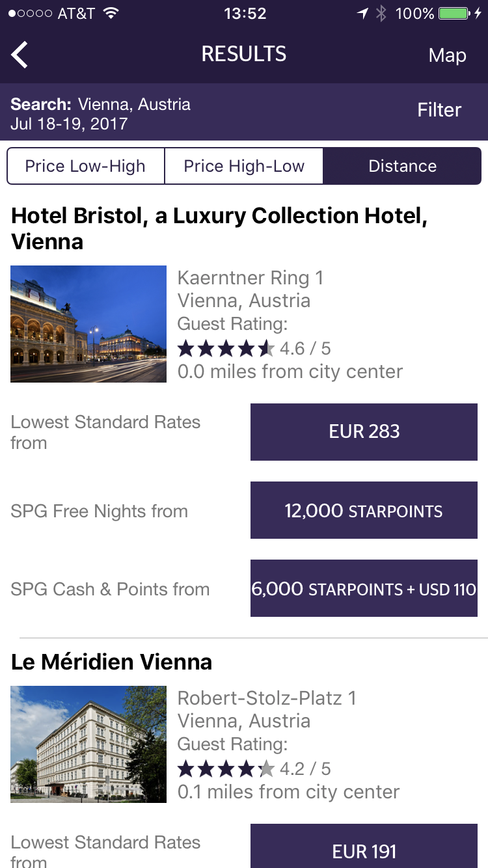The height and width of the screenshot is (868, 488).
Task: Tap the Bluetooth status icon
Action: pos(382,13)
